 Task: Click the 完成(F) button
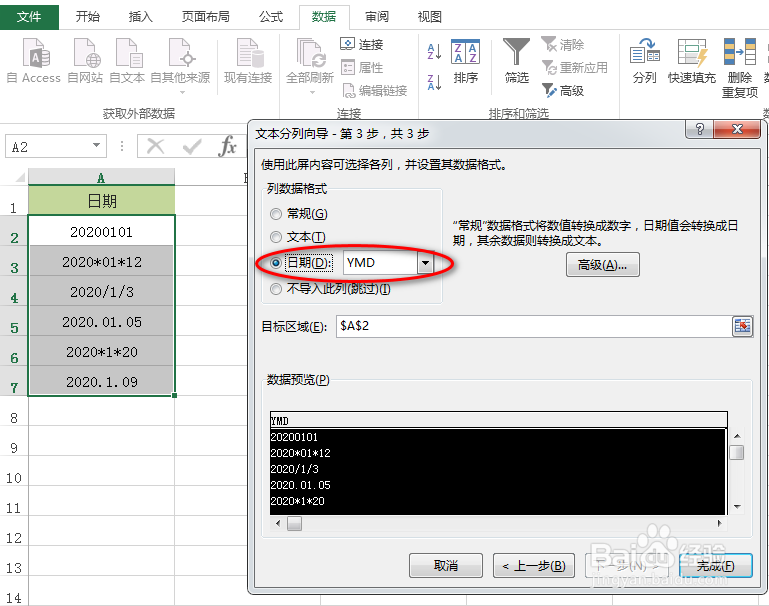point(716,566)
